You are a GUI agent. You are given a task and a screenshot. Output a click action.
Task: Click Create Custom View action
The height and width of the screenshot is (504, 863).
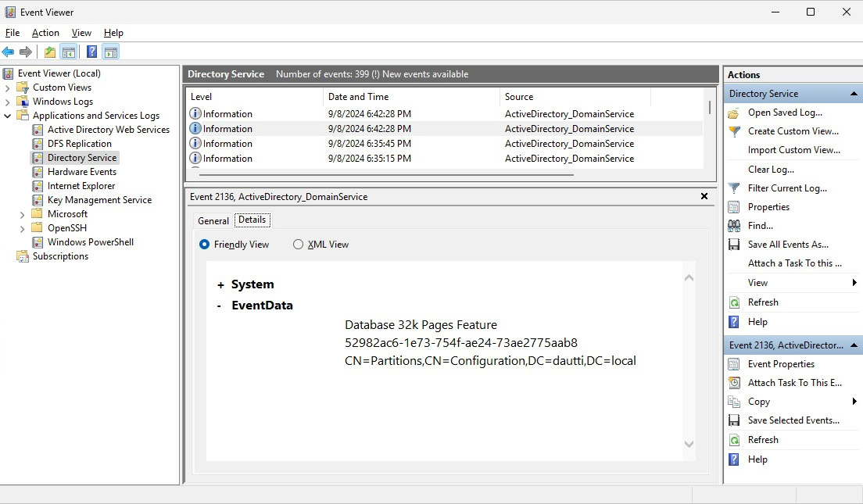click(793, 131)
